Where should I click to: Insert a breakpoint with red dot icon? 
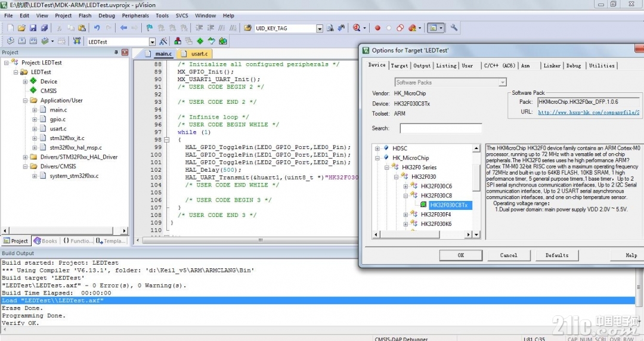[x=377, y=28]
